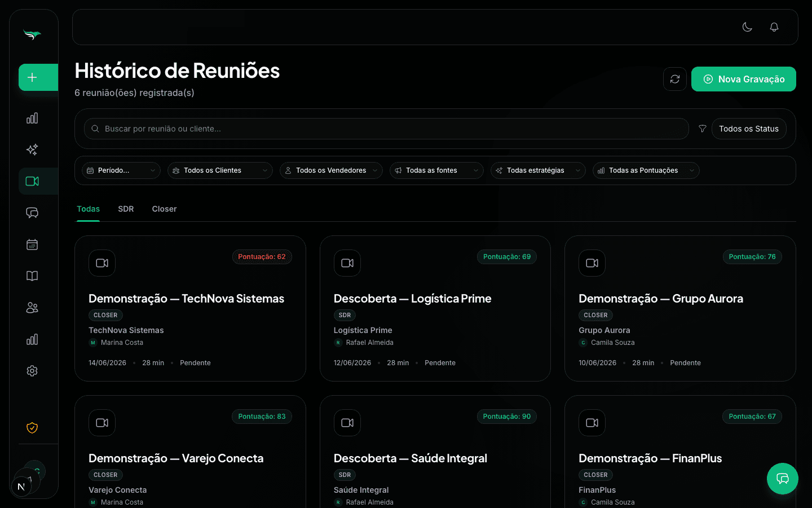The width and height of the screenshot is (812, 508).
Task: Open the lower bar chart reports icon above settings gear
Action: (32, 339)
